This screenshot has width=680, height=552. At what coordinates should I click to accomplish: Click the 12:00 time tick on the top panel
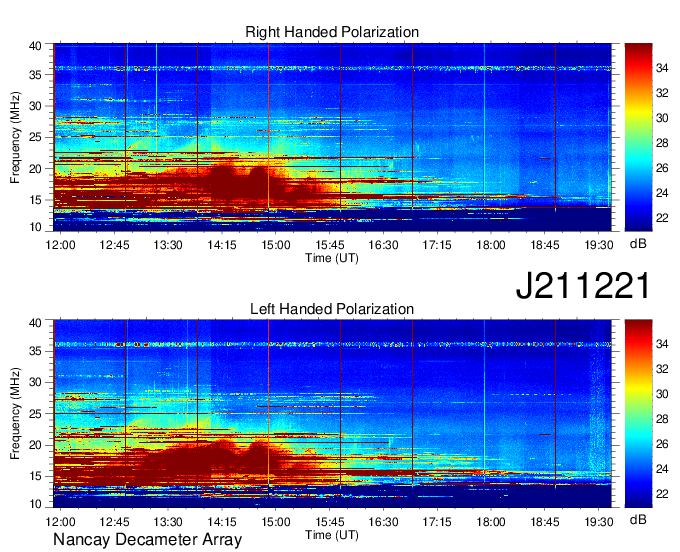point(60,245)
